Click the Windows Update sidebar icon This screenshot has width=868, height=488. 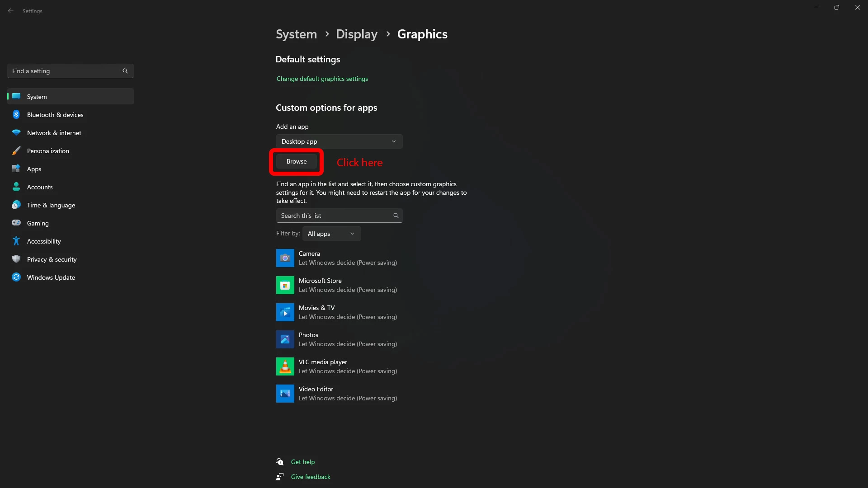click(16, 277)
